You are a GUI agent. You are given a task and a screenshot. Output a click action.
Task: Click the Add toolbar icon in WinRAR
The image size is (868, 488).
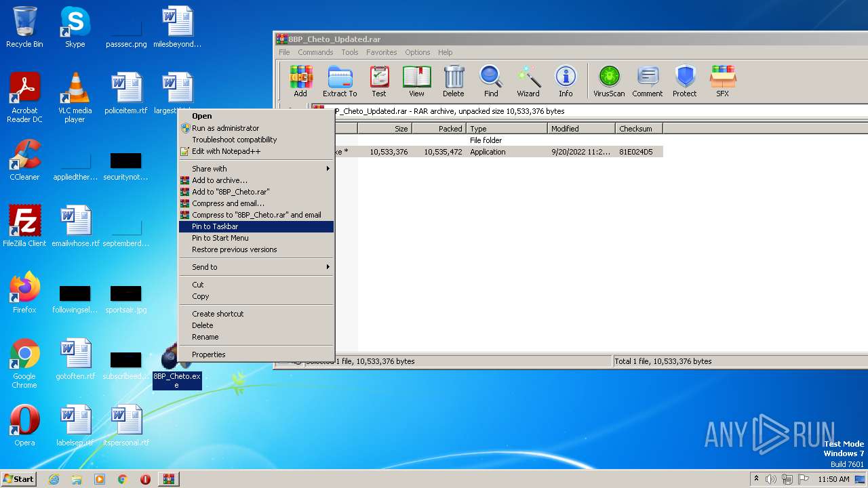point(300,81)
